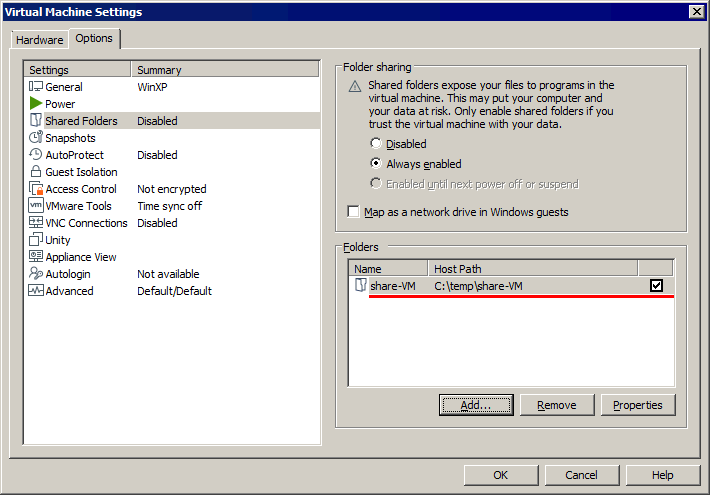The width and height of the screenshot is (710, 495).
Task: Click the AutoProtect icon
Action: point(36,154)
